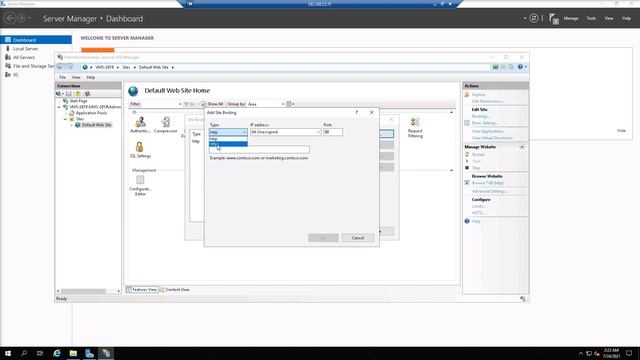Open Internet Explorer from the taskbar
The image size is (640, 360).
(57, 353)
